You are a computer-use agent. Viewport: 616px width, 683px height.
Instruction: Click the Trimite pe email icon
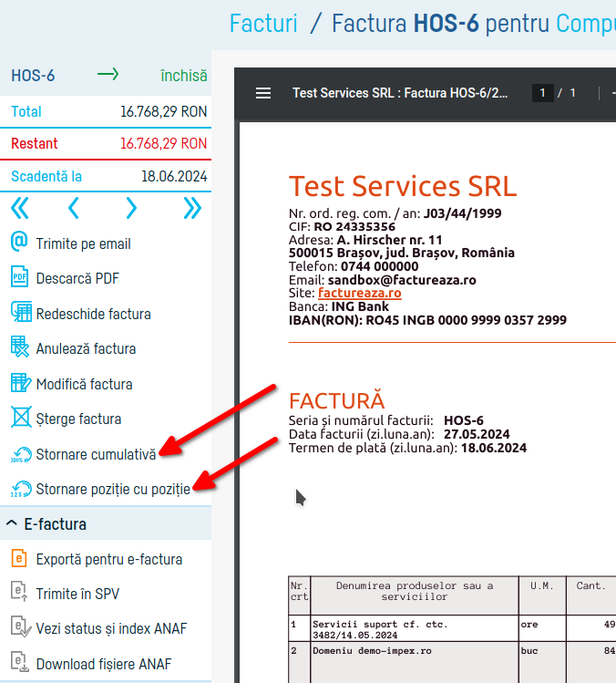click(x=19, y=243)
